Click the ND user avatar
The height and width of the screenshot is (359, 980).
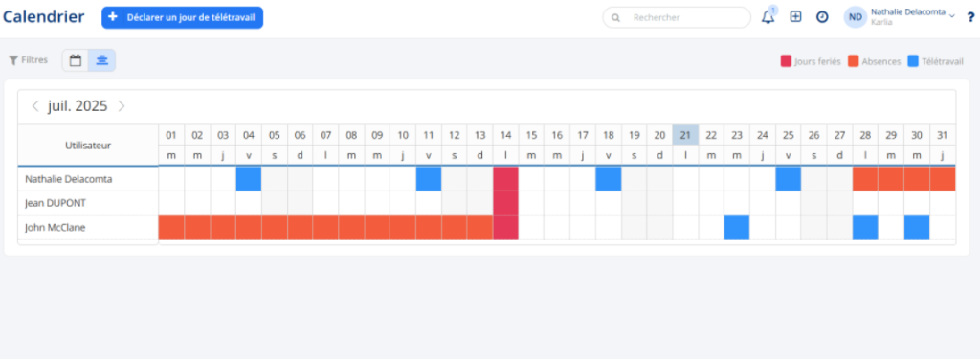click(x=855, y=17)
